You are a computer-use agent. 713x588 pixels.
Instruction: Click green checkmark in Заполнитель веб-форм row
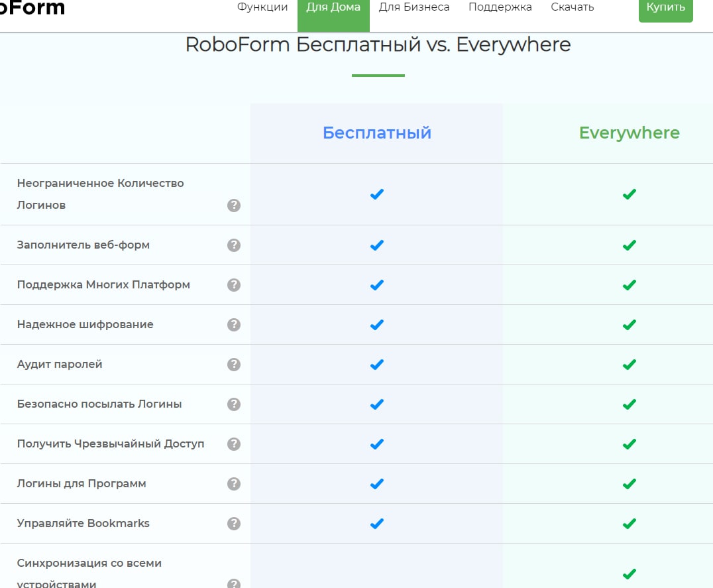(x=630, y=245)
